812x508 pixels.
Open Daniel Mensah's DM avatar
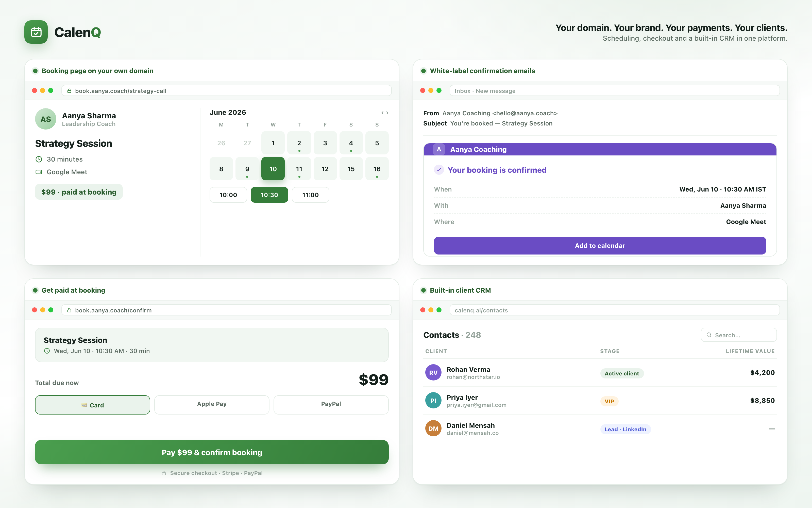pyautogui.click(x=433, y=428)
